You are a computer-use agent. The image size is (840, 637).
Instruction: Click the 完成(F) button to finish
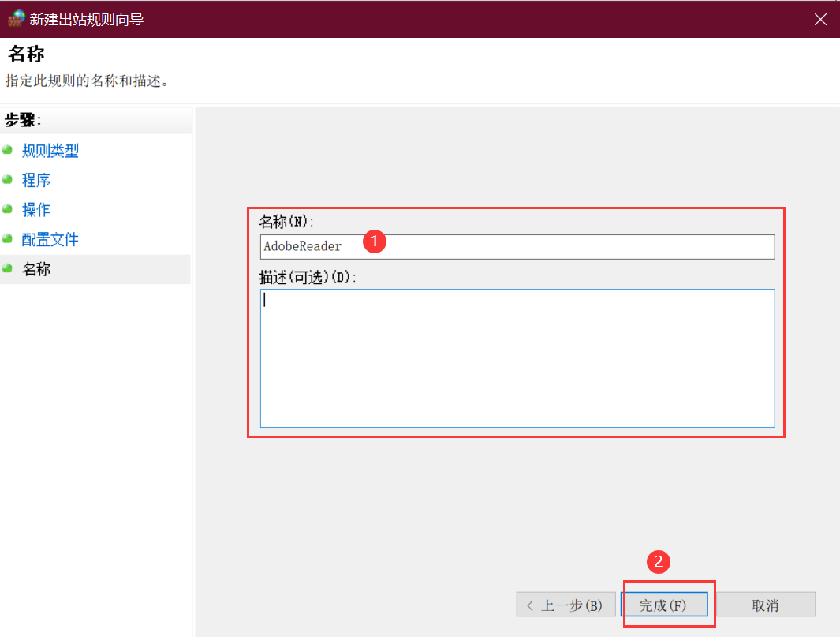666,604
